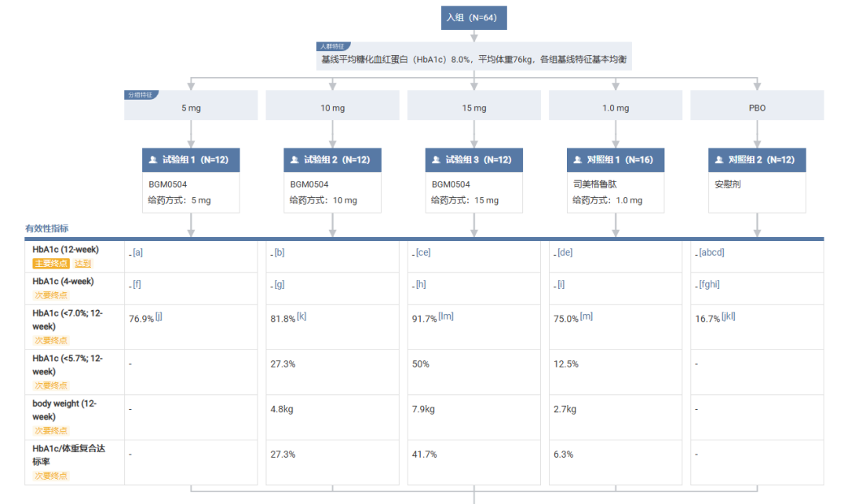Click person icon in 试验组 2 header

coord(294,160)
